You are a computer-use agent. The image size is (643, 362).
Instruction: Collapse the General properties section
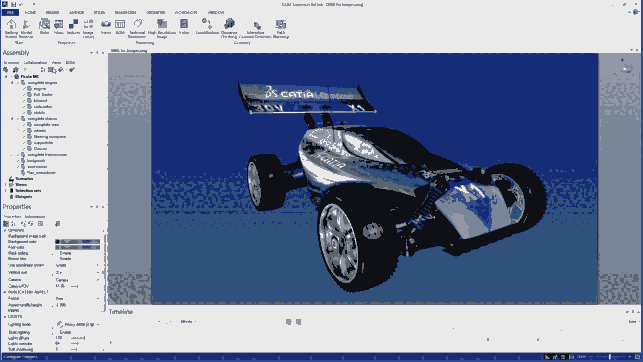pyautogui.click(x=5, y=230)
